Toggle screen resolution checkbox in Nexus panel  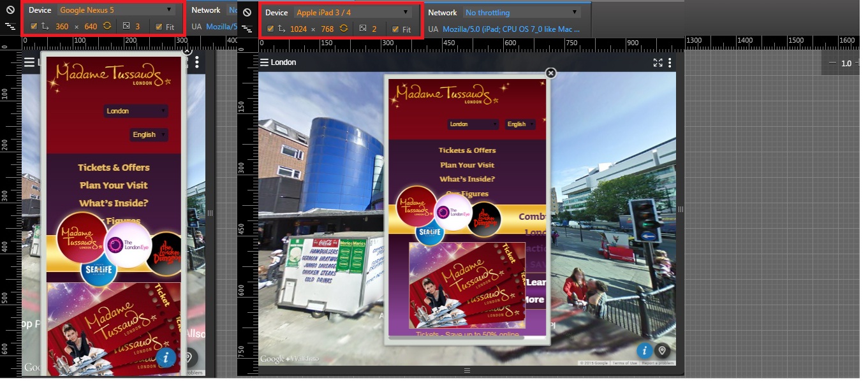[34, 27]
